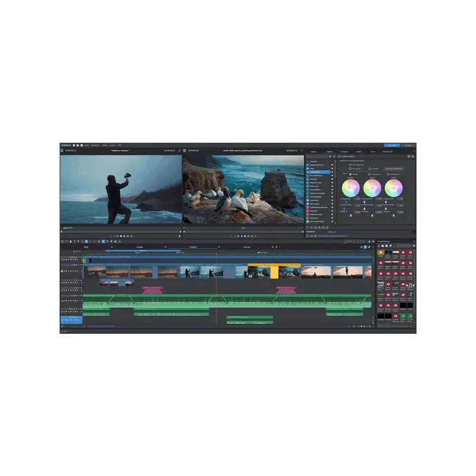
Task: Click the effects list scroll-up arrow
Action: tap(335, 161)
